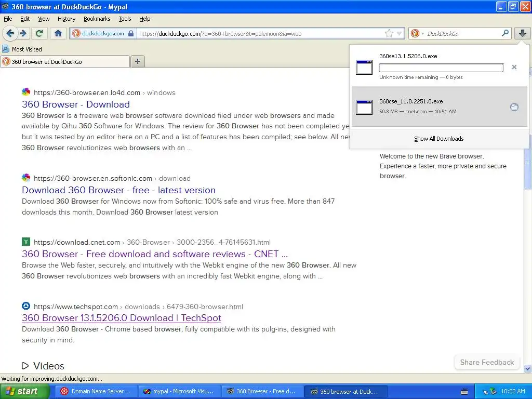Open the History menu

click(x=66, y=19)
